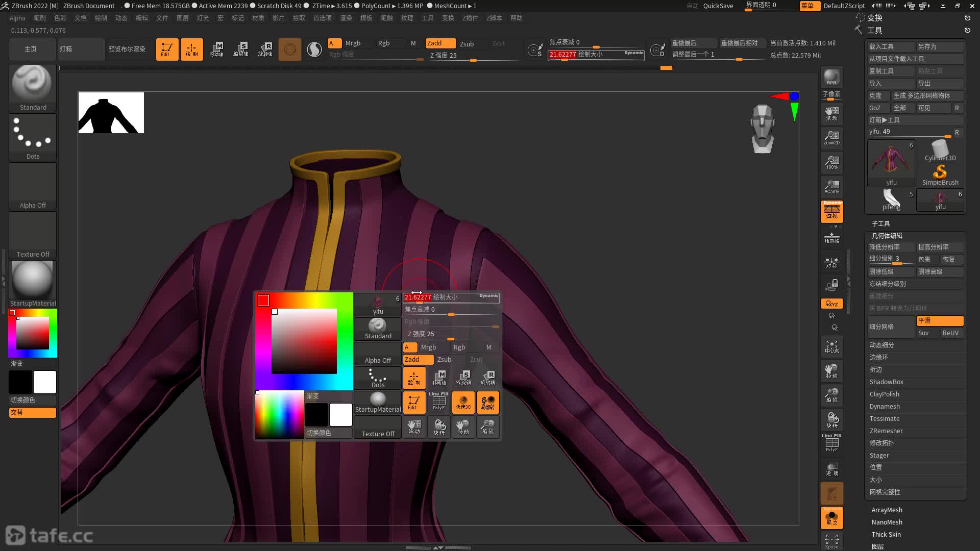Open the Standard brush selector in left shelf

(33, 88)
